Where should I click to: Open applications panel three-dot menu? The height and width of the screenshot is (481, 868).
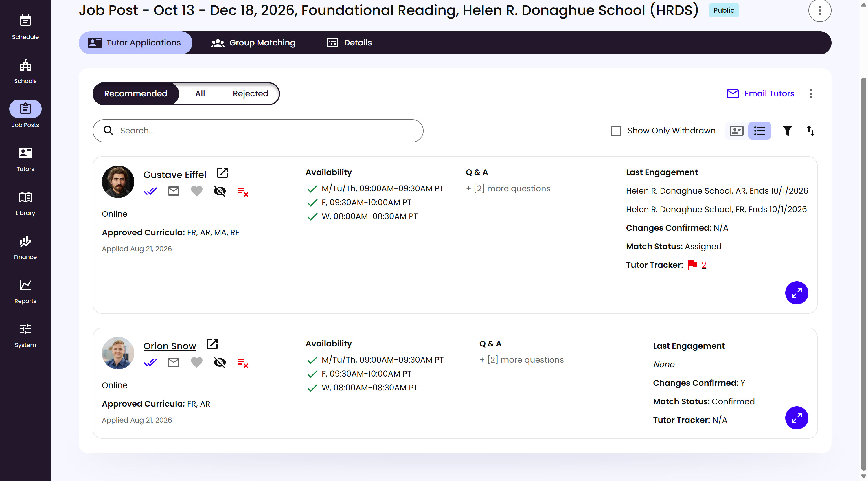pos(811,94)
